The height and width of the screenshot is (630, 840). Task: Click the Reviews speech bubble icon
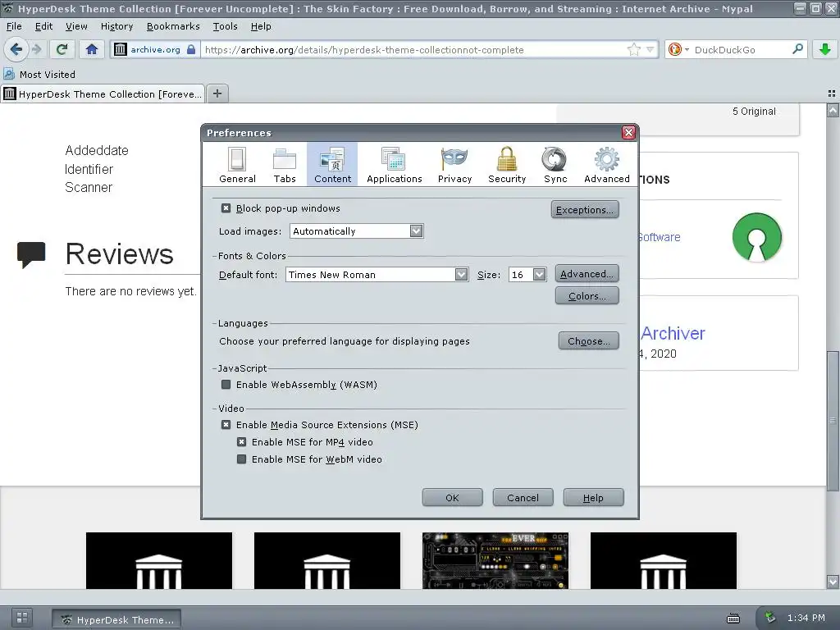[x=31, y=254]
